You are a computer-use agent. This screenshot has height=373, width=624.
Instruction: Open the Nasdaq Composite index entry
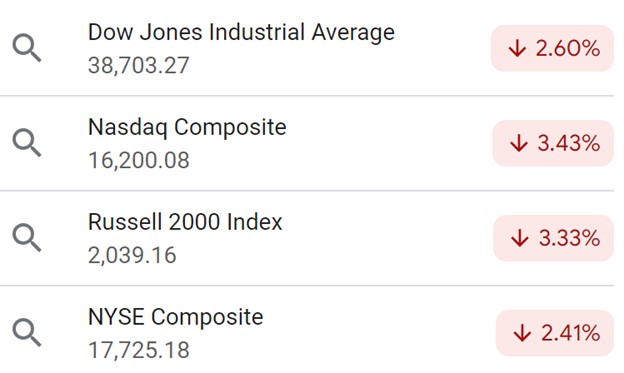click(x=187, y=128)
